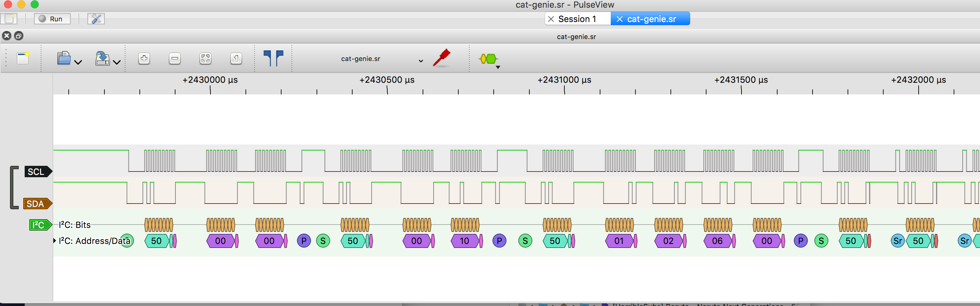This screenshot has height=306, width=980.
Task: Click the green I²C decoder label
Action: (39, 225)
